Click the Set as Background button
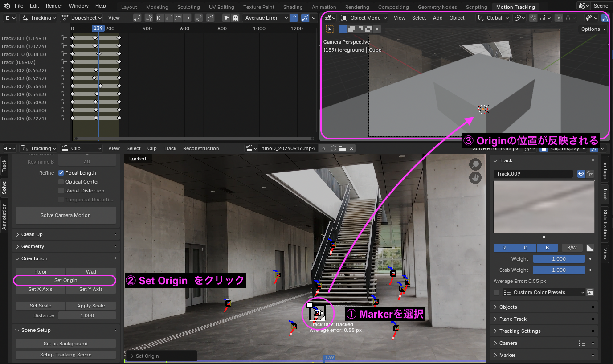613x364 pixels. click(65, 344)
